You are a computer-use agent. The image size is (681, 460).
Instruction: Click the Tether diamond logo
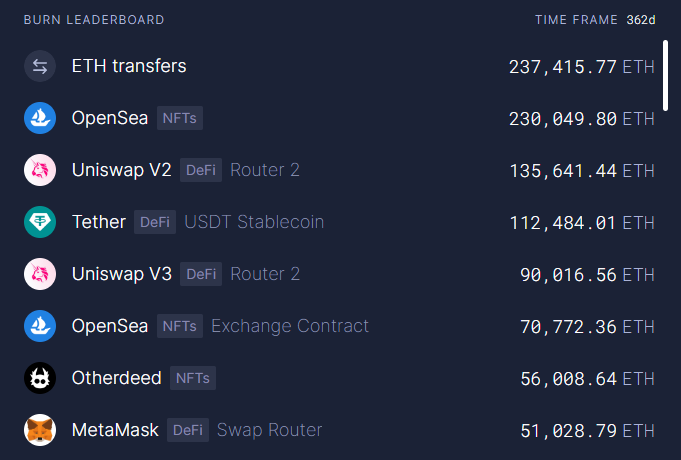(x=40, y=222)
